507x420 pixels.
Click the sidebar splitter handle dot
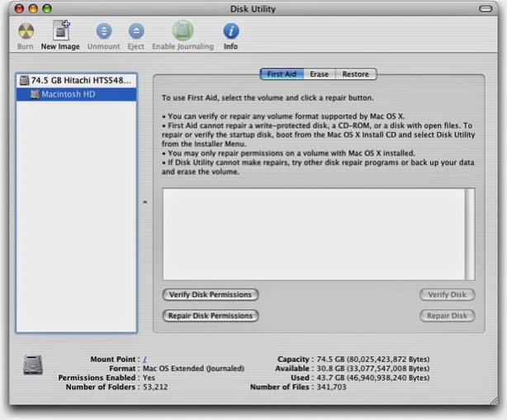pos(145,202)
